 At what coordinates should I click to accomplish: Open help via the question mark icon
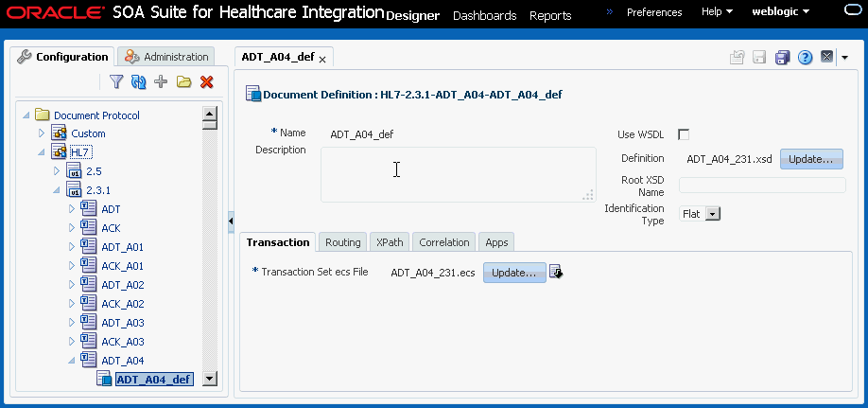805,57
